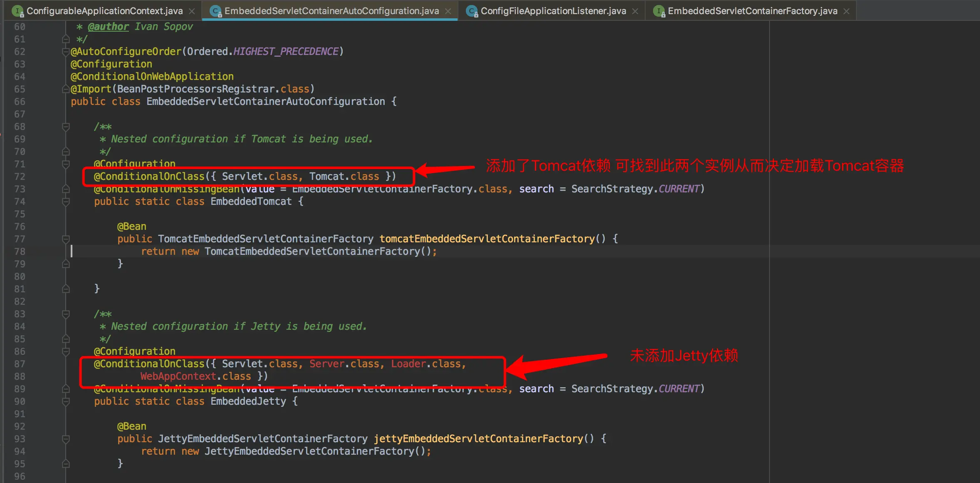Click the EmbeddedServletContainerFactory.java interface file icon
Screen dimensions: 980x483
coord(659,11)
